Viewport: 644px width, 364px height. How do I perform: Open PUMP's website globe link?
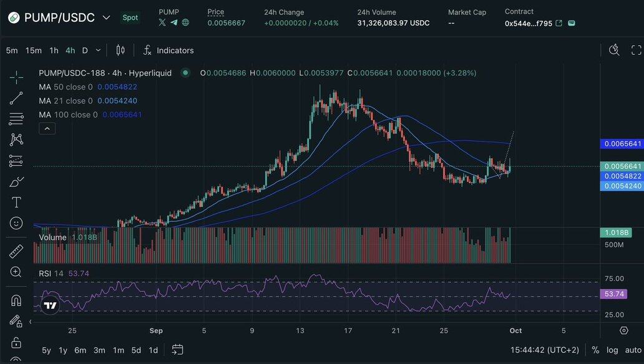point(185,22)
